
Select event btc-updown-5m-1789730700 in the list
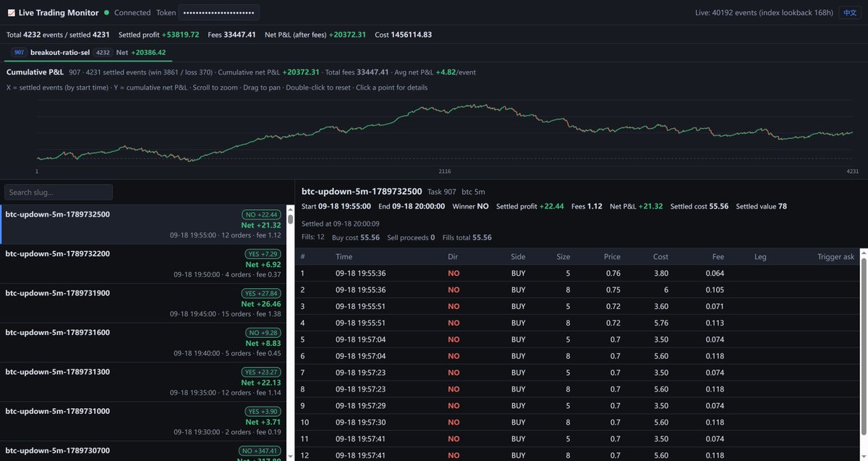[143, 452]
